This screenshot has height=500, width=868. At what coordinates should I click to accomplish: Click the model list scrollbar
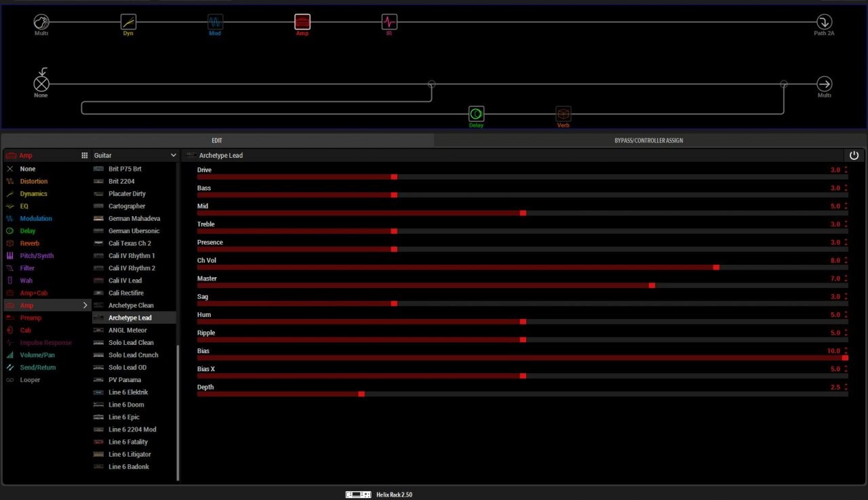[x=178, y=413]
